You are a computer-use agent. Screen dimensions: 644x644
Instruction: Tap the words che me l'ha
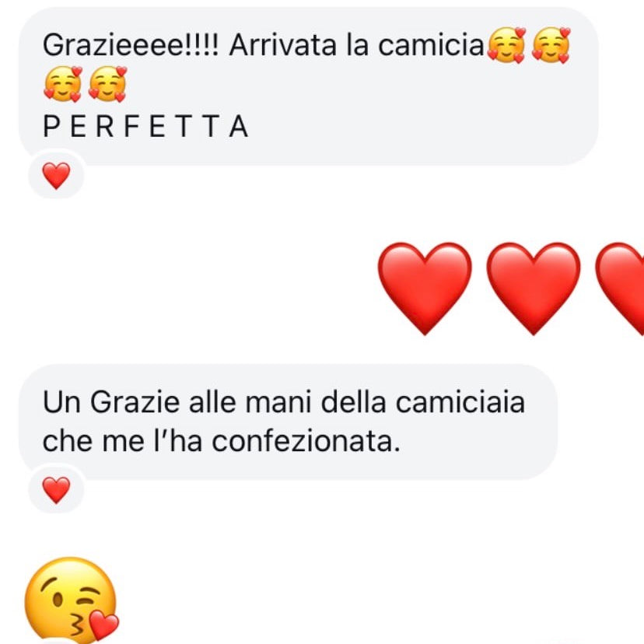[x=122, y=442]
